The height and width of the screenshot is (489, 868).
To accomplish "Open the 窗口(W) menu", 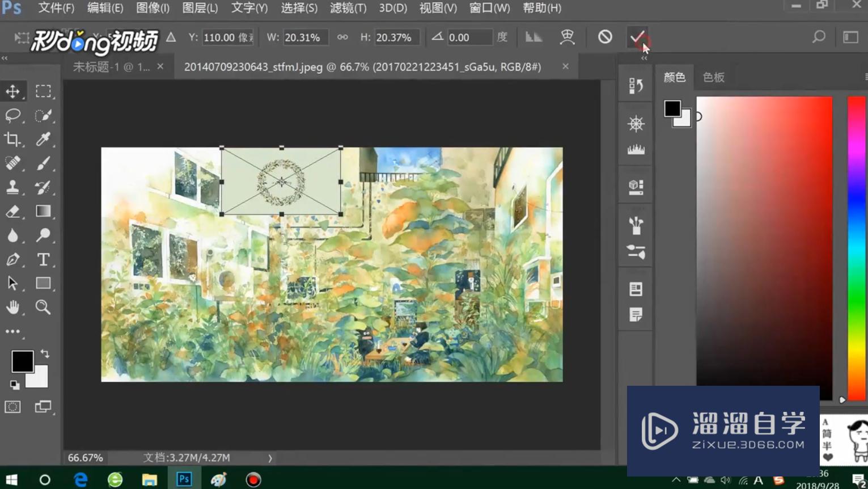I will coord(489,8).
